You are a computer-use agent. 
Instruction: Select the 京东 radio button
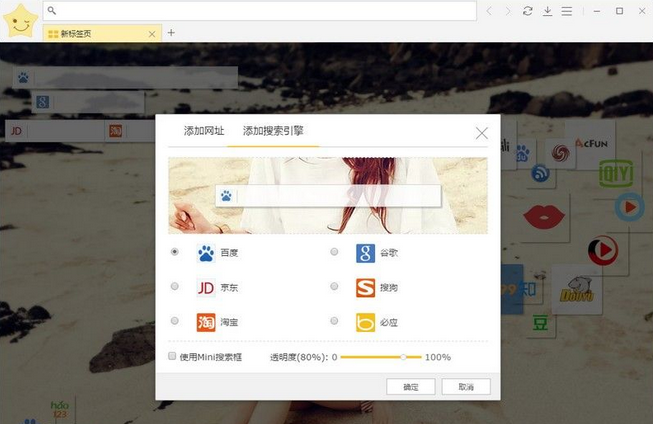174,286
